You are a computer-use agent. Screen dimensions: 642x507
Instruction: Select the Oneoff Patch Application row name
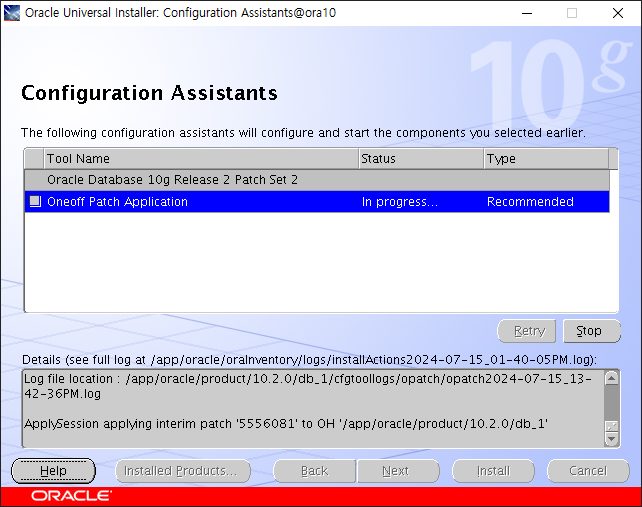tap(118, 201)
